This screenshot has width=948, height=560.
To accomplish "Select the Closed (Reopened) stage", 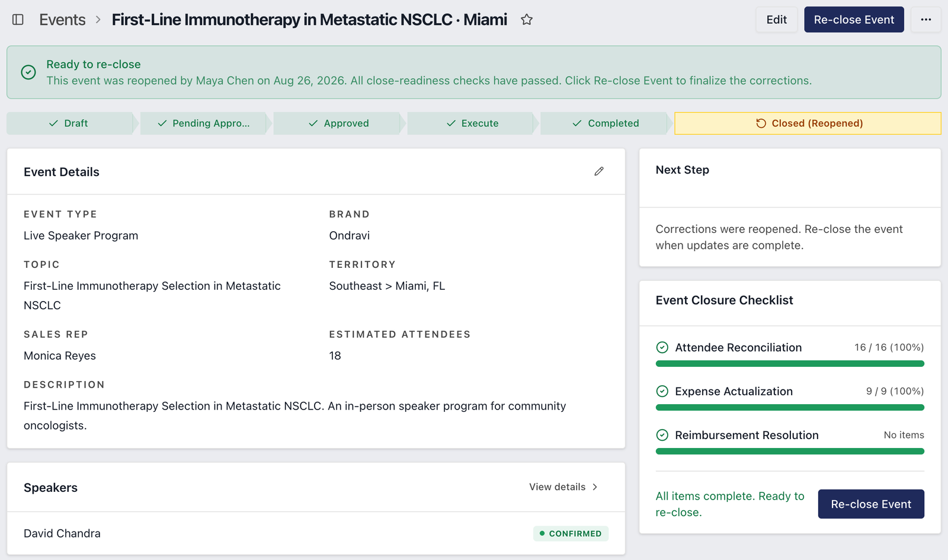I will click(808, 123).
